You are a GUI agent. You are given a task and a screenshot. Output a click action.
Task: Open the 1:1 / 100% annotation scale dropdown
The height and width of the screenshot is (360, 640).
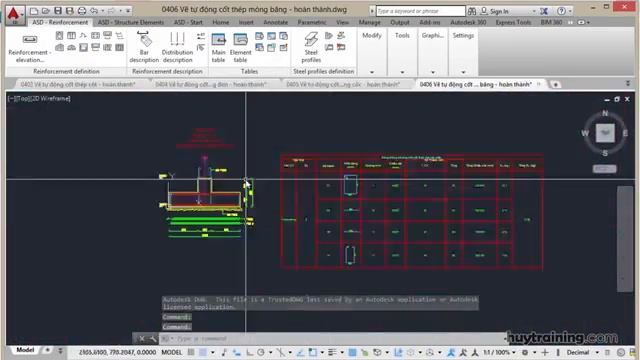pyautogui.click(x=499, y=352)
